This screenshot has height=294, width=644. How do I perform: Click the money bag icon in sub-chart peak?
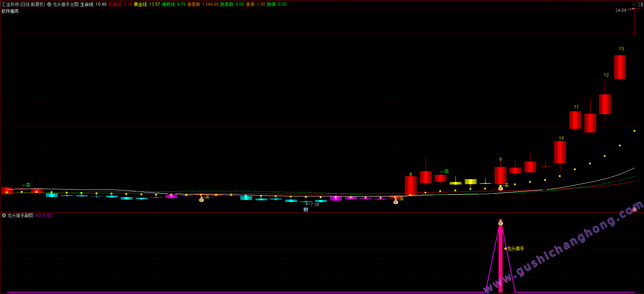point(501,223)
